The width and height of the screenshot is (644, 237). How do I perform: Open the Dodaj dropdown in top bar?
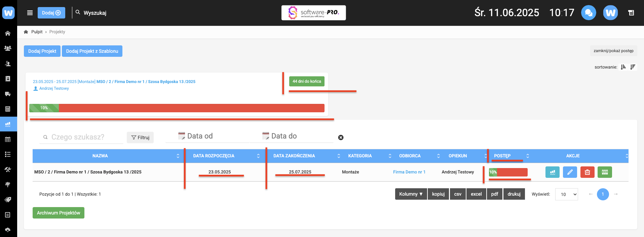tap(51, 13)
